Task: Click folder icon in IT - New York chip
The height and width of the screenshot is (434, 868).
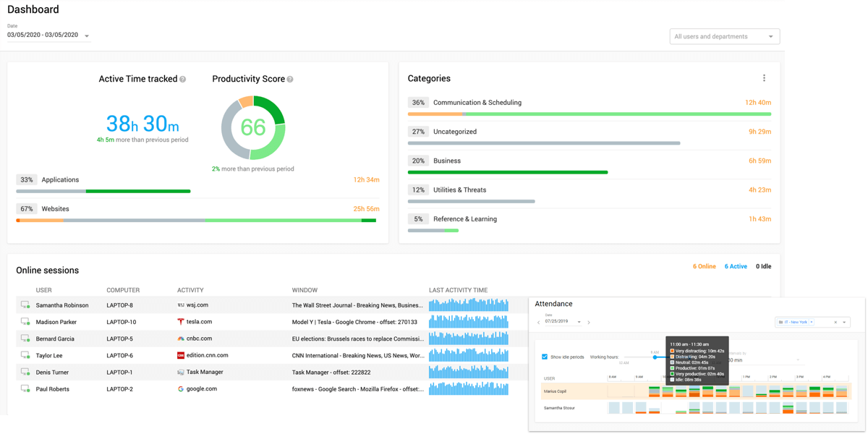Action: [781, 322]
